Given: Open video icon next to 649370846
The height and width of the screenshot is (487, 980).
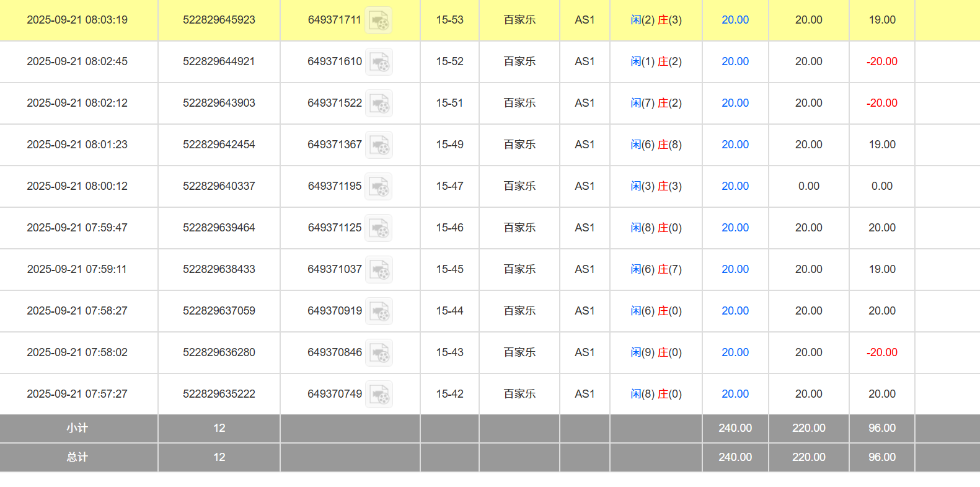Looking at the screenshot, I should pyautogui.click(x=378, y=353).
